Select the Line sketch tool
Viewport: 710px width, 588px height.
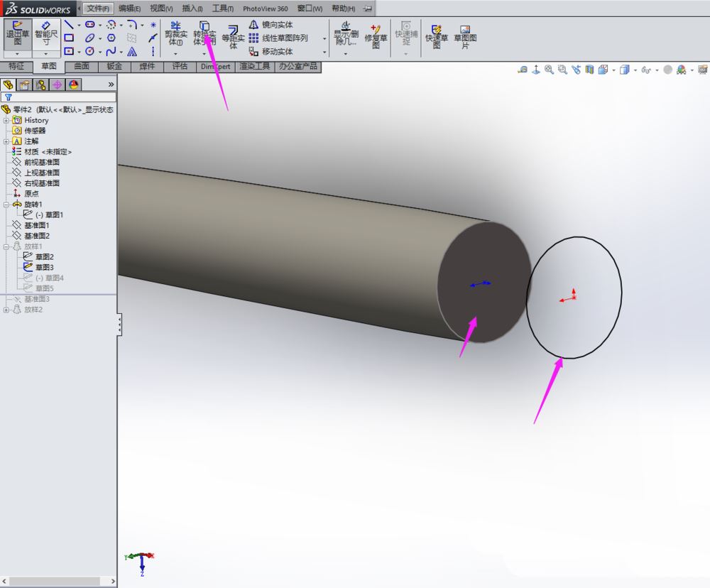[x=69, y=24]
